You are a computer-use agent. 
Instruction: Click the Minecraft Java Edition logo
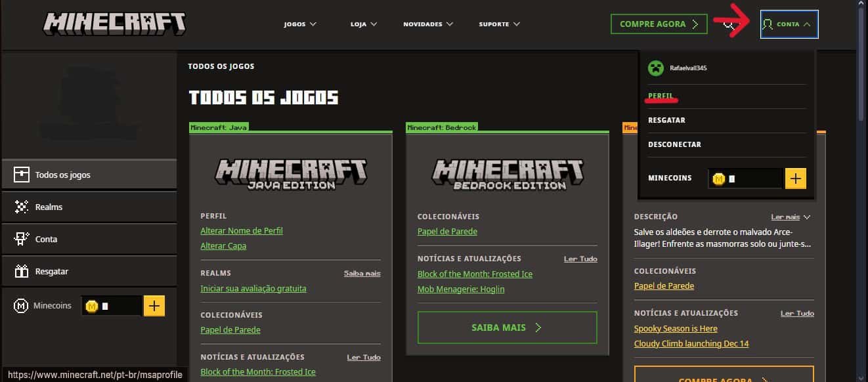tap(291, 174)
